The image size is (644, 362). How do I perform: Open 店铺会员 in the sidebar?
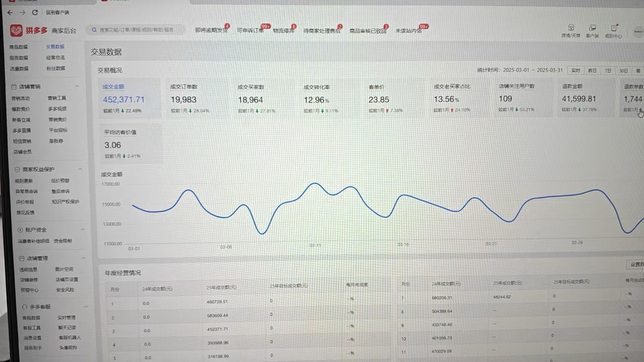point(22,152)
